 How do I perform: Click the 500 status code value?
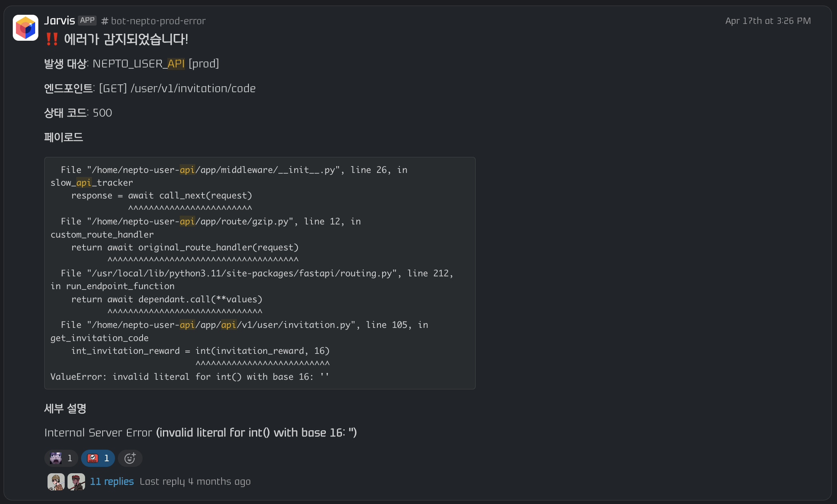click(x=102, y=113)
